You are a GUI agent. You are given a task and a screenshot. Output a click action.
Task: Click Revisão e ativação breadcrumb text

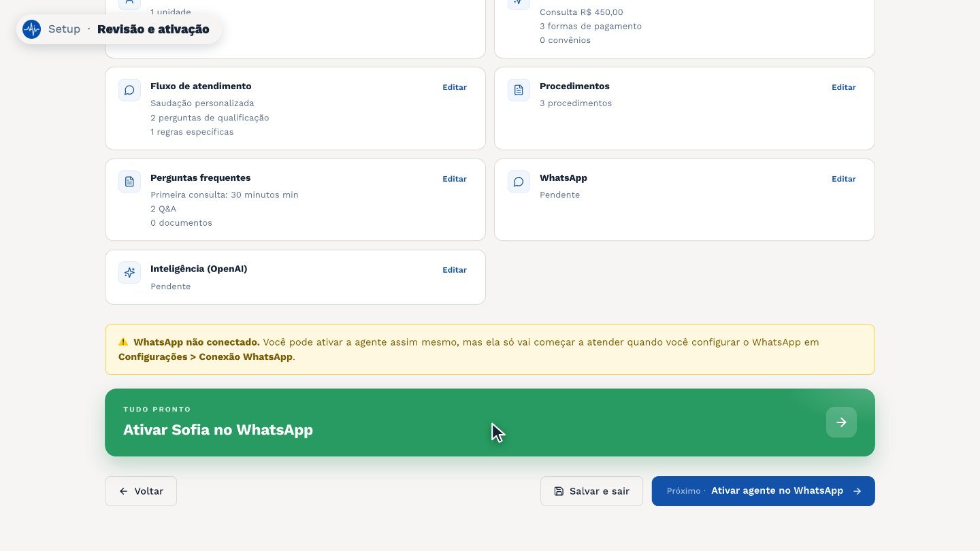[x=153, y=29]
